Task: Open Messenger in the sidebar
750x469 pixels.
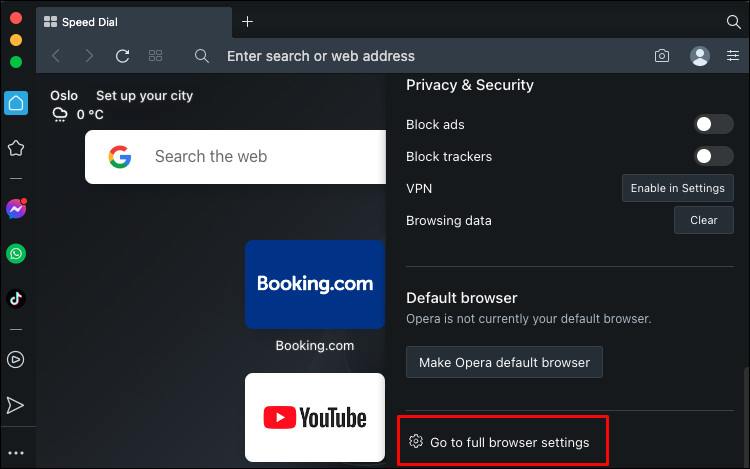Action: (16, 209)
